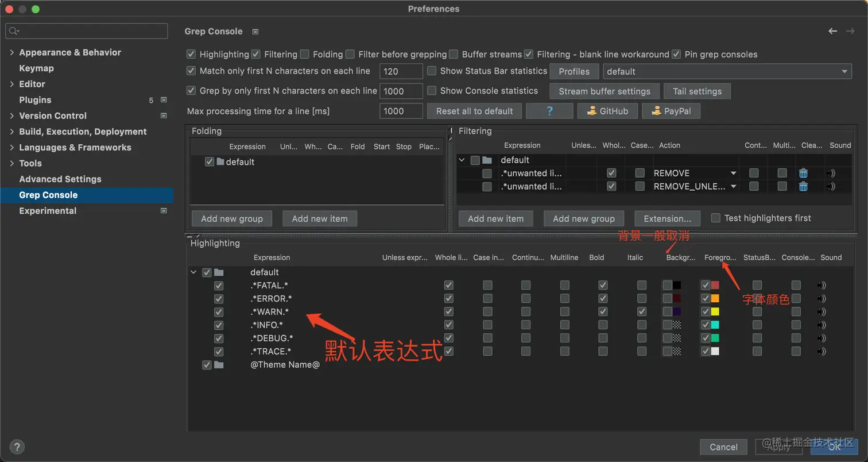Image resolution: width=868 pixels, height=462 pixels.
Task: Enable Filter before grepping
Action: [350, 55]
